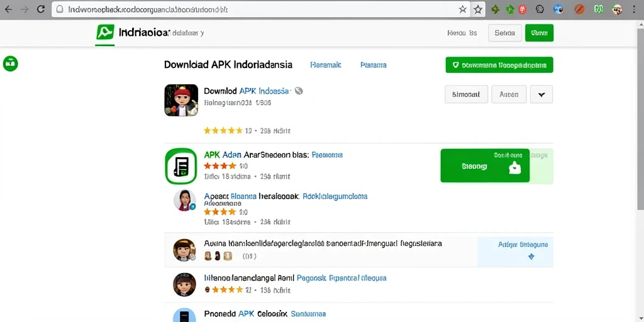Screen dimensions: 644x322
Task: Switch to the 'Ptatana' tab link
Action: pos(373,65)
